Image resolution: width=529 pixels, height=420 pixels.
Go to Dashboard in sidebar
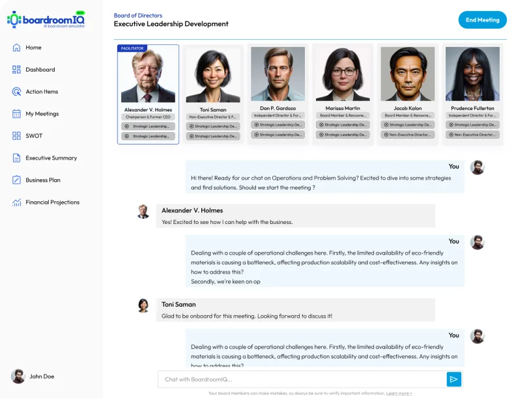click(x=40, y=70)
